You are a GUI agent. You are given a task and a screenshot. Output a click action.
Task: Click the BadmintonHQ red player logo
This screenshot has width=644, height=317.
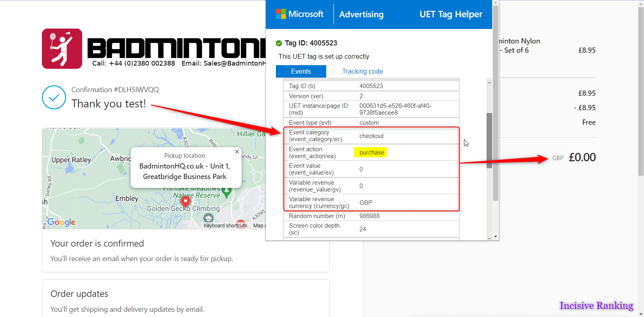(x=62, y=49)
